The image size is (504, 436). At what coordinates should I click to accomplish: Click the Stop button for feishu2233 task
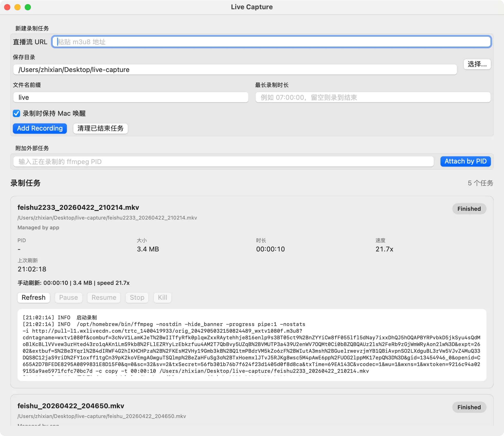point(137,297)
